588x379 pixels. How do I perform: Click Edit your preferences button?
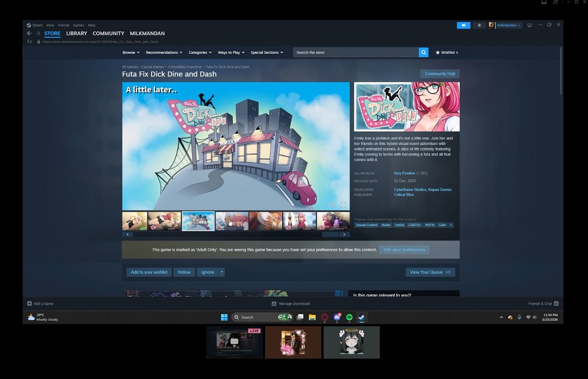pyautogui.click(x=404, y=250)
